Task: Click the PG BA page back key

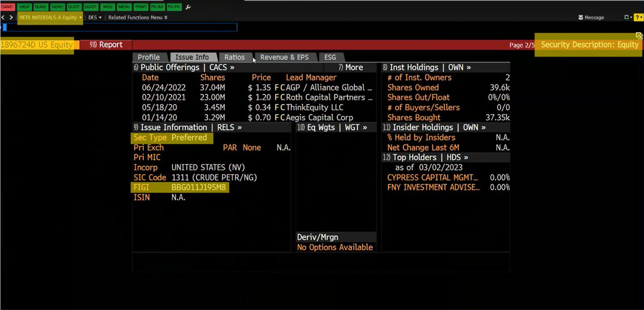Action: [x=157, y=7]
